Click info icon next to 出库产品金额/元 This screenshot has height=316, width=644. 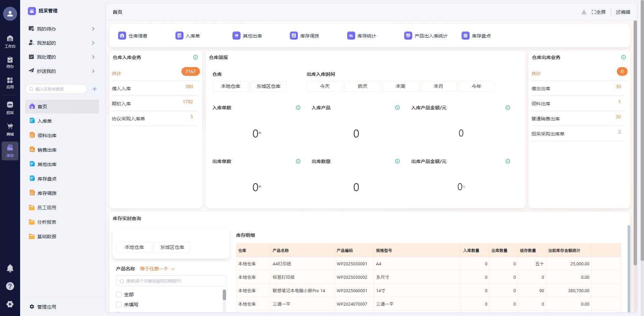(508, 161)
